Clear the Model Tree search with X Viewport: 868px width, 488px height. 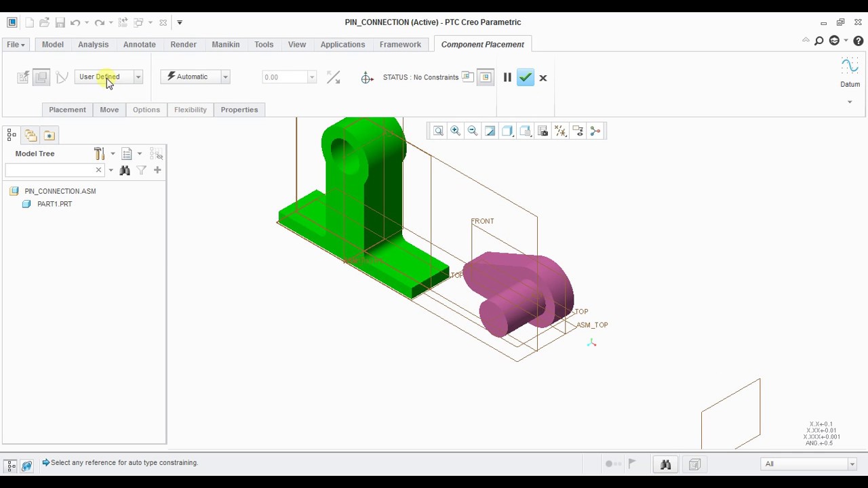pos(98,170)
